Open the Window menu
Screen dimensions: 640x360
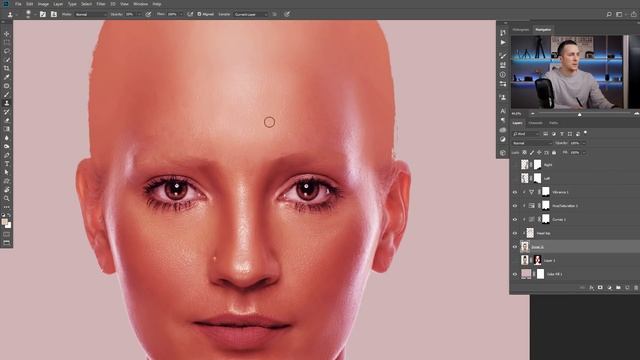coord(141,4)
